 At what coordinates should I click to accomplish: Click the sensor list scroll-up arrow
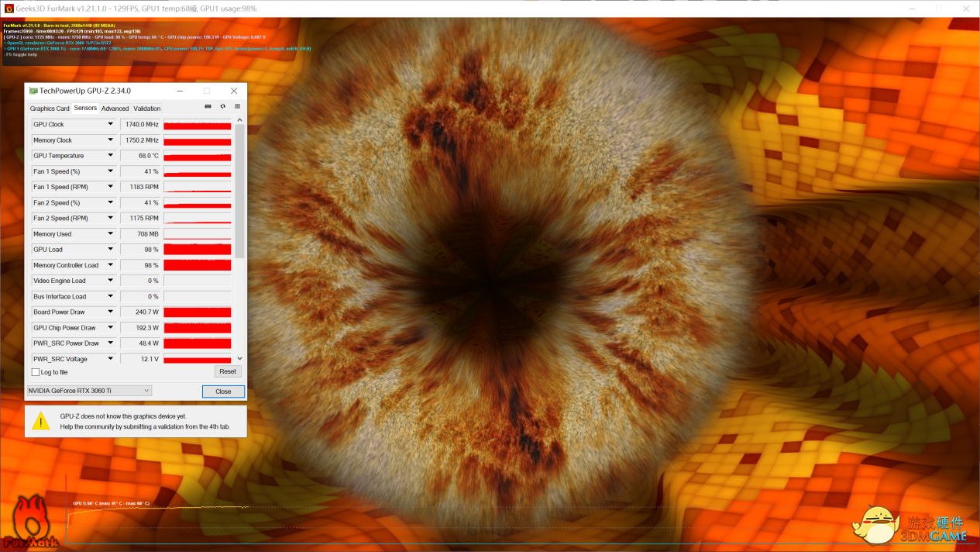(x=239, y=120)
